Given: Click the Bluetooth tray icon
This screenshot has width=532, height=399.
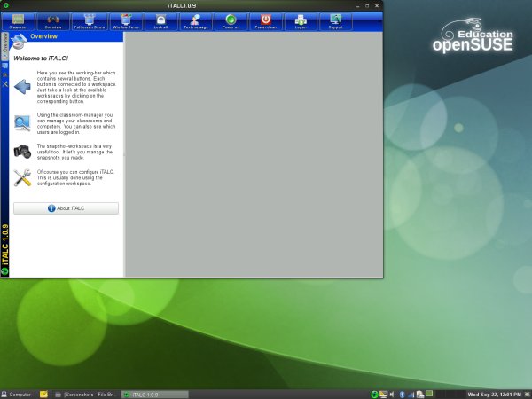Looking at the screenshot, I should (402, 395).
